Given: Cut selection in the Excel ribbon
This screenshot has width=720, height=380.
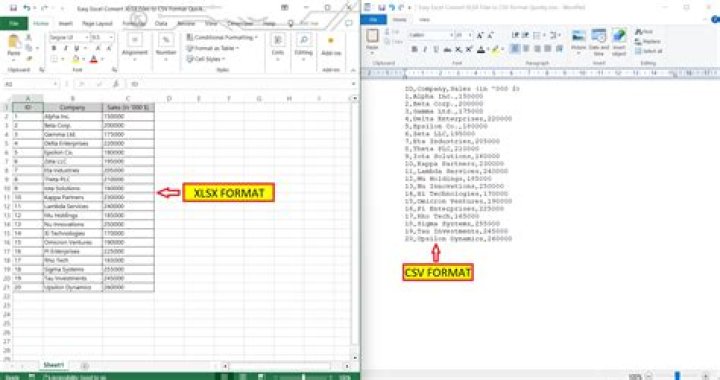Looking at the screenshot, I should (x=29, y=38).
